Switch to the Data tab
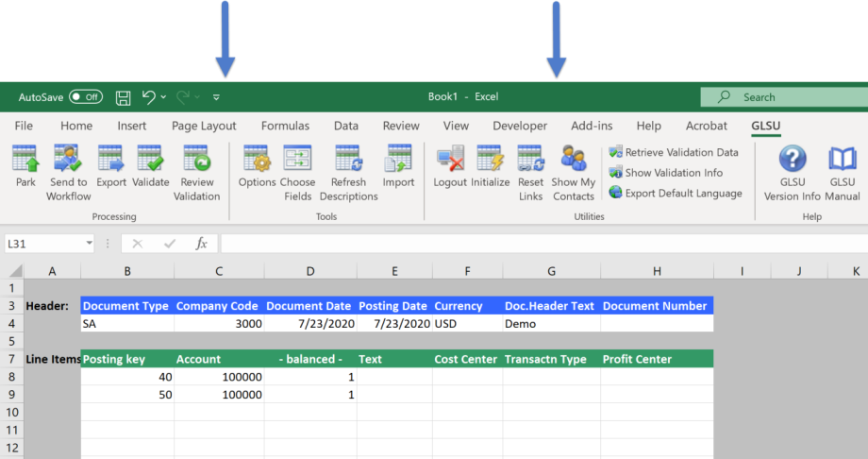868x459 pixels. [346, 126]
